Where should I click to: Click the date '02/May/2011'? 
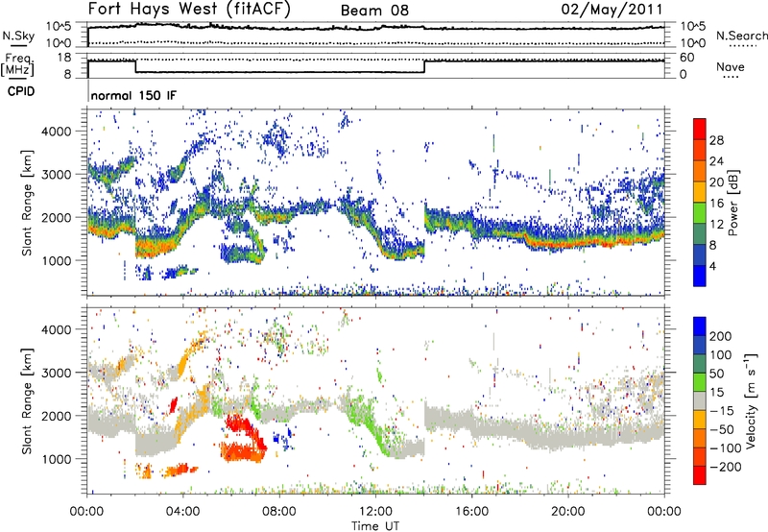(x=612, y=10)
